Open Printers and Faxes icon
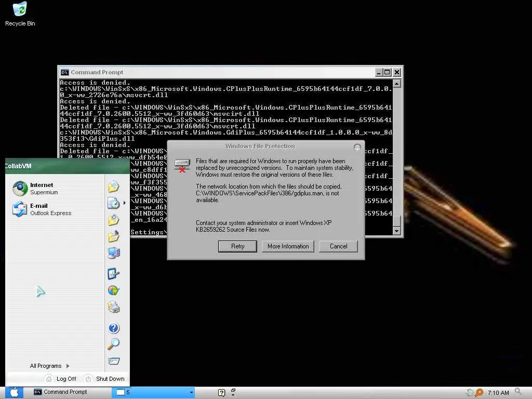The width and height of the screenshot is (532, 399). (x=113, y=307)
